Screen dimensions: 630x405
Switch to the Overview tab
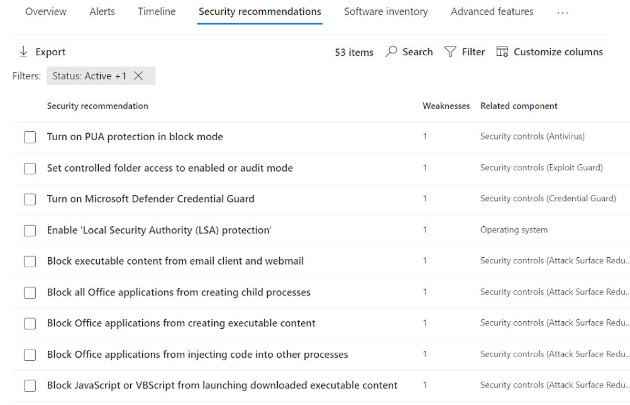point(45,12)
